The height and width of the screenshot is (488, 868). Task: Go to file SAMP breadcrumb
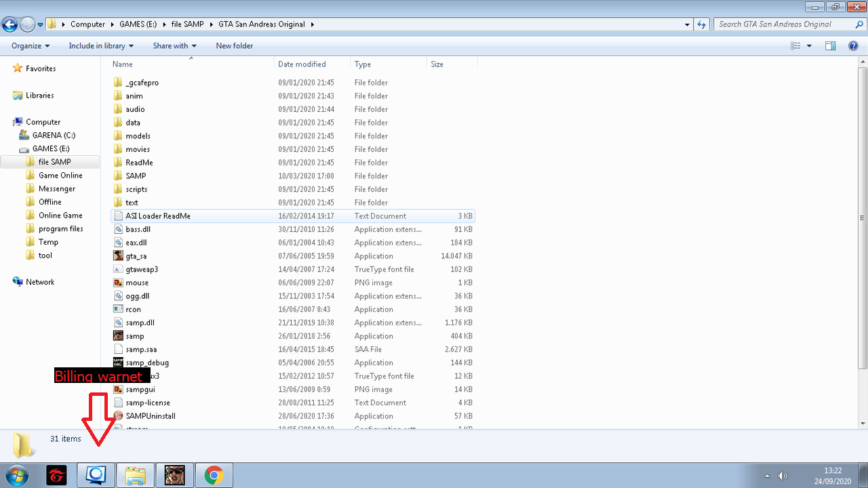pyautogui.click(x=187, y=24)
